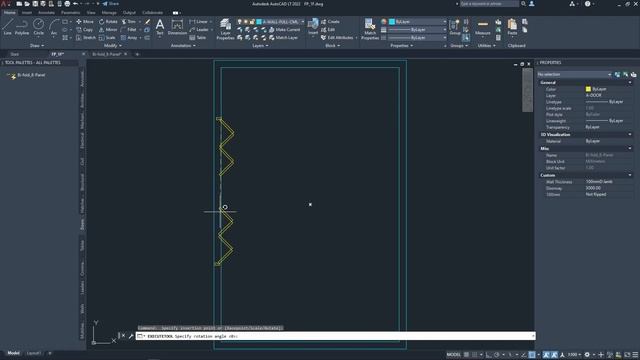The width and height of the screenshot is (640, 360).
Task: Select the Line tool
Action: tap(7, 27)
